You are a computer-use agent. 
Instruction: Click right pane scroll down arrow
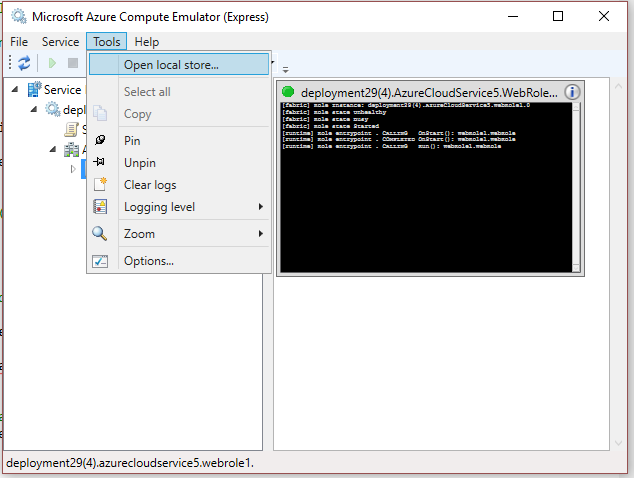point(618,443)
